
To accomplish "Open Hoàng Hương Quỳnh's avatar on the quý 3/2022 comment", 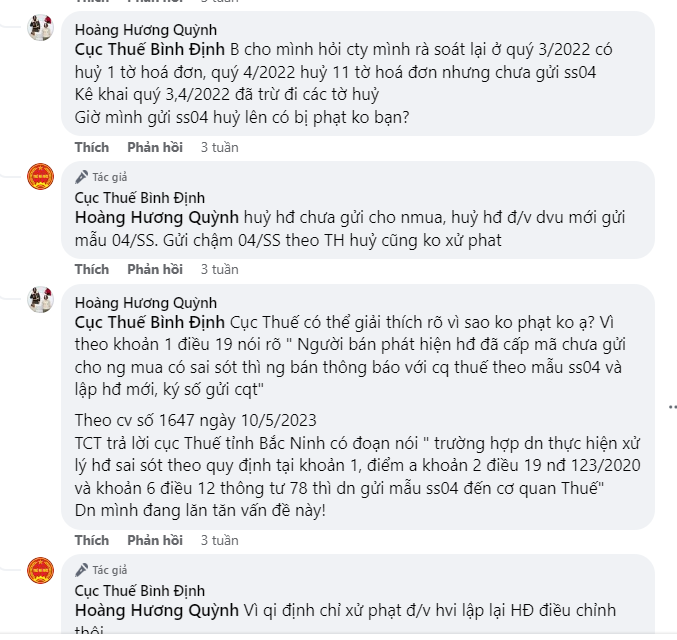I will [40, 28].
